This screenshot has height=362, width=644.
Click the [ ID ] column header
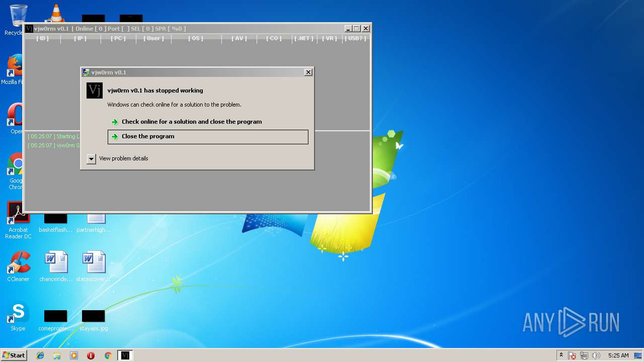(42, 38)
